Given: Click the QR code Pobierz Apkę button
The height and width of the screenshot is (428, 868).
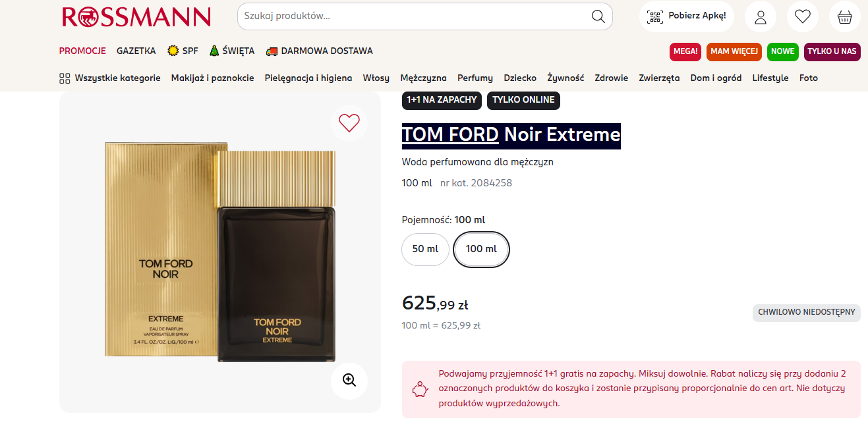Looking at the screenshot, I should [686, 16].
